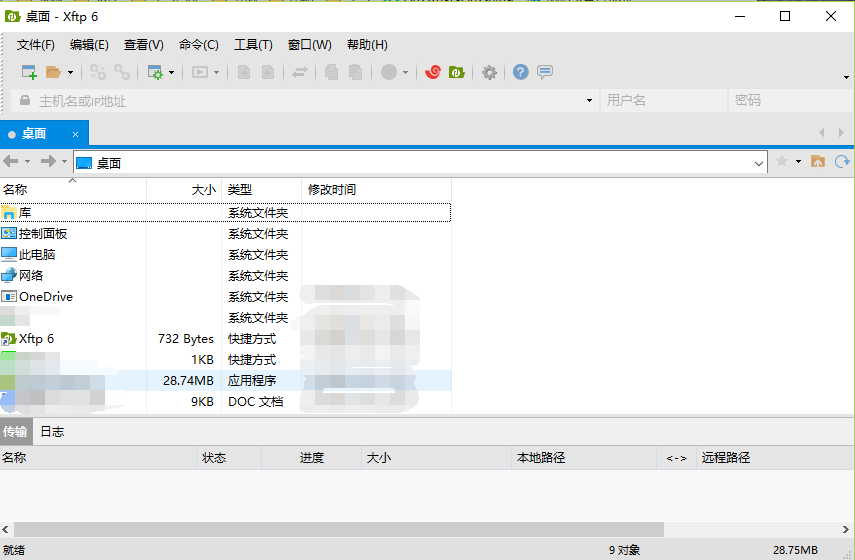This screenshot has width=855, height=560.
Task: Select the Xftp 6 shortcut row
Action: pyautogui.click(x=226, y=339)
